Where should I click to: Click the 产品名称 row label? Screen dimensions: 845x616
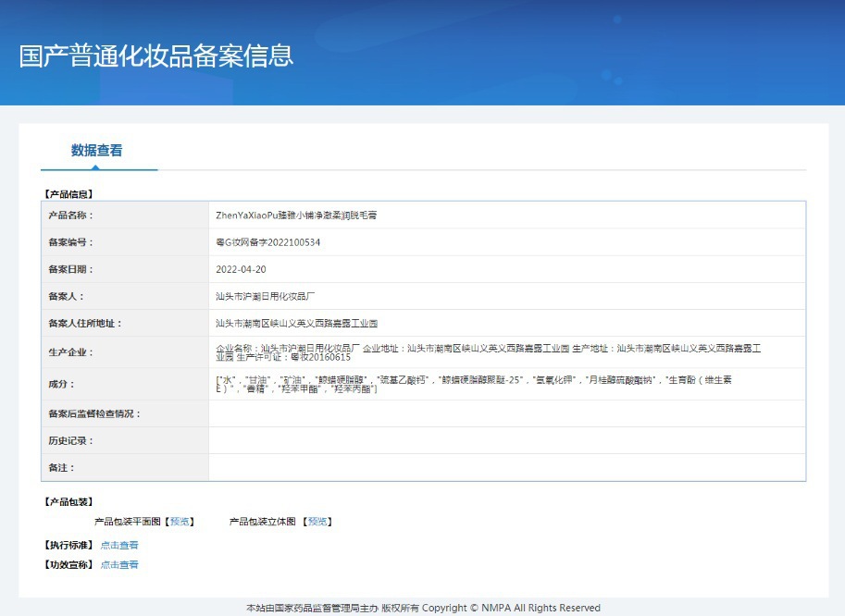click(x=70, y=216)
